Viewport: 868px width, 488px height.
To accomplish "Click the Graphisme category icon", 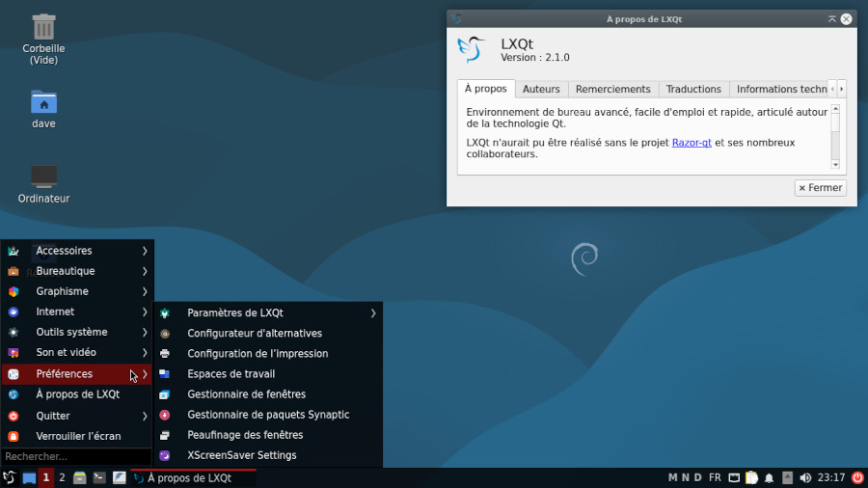I will pyautogui.click(x=14, y=291).
